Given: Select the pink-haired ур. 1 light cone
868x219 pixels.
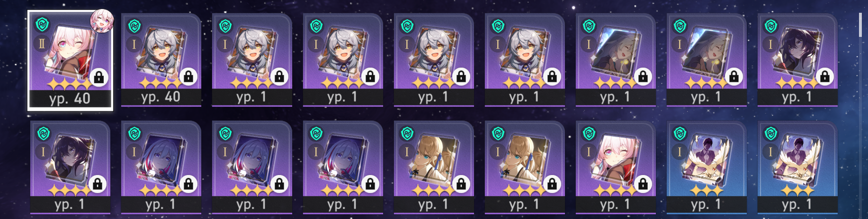Looking at the screenshot, I should (x=616, y=167).
